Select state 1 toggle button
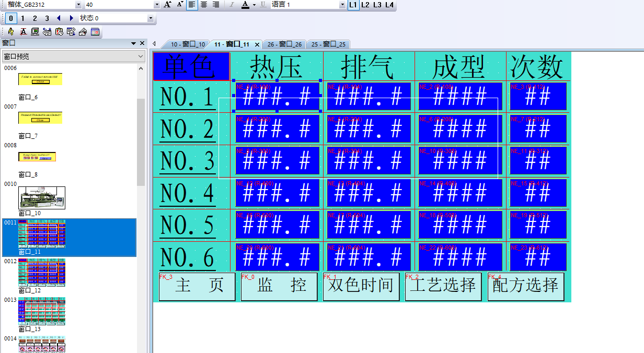Image resolution: width=644 pixels, height=353 pixels. pyautogui.click(x=22, y=18)
